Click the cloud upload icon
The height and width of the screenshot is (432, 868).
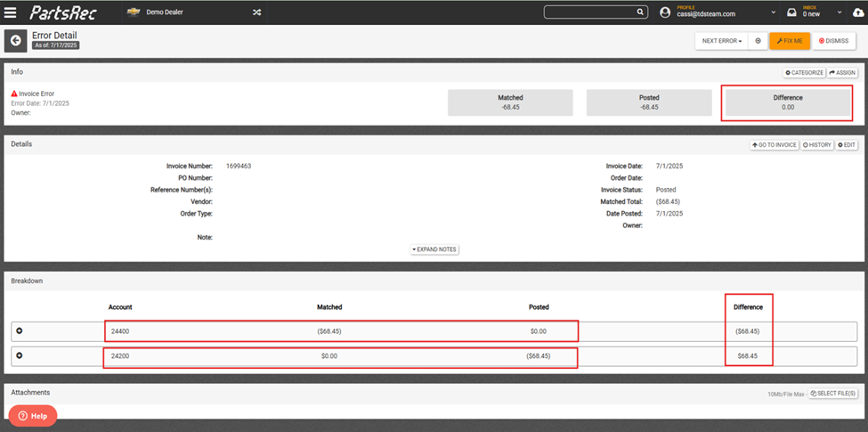point(858,12)
